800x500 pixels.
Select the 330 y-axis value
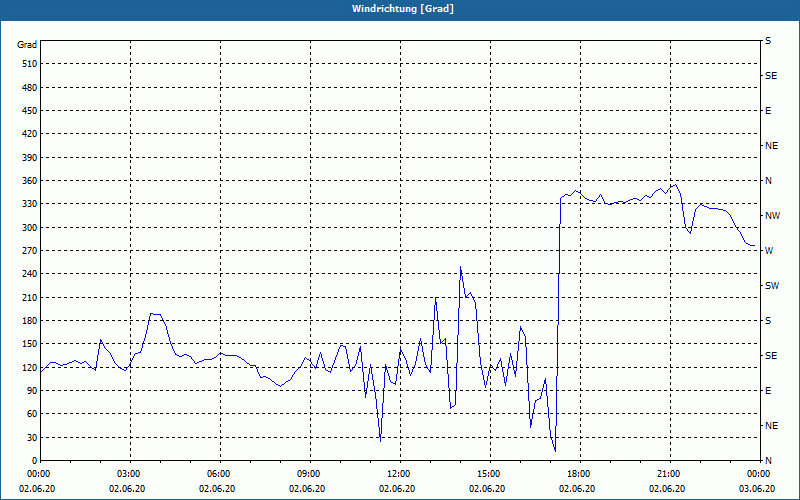pyautogui.click(x=30, y=204)
